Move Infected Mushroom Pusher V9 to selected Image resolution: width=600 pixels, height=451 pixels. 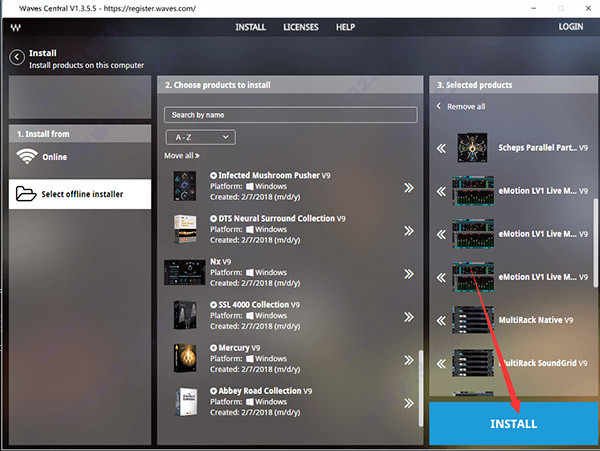click(409, 187)
